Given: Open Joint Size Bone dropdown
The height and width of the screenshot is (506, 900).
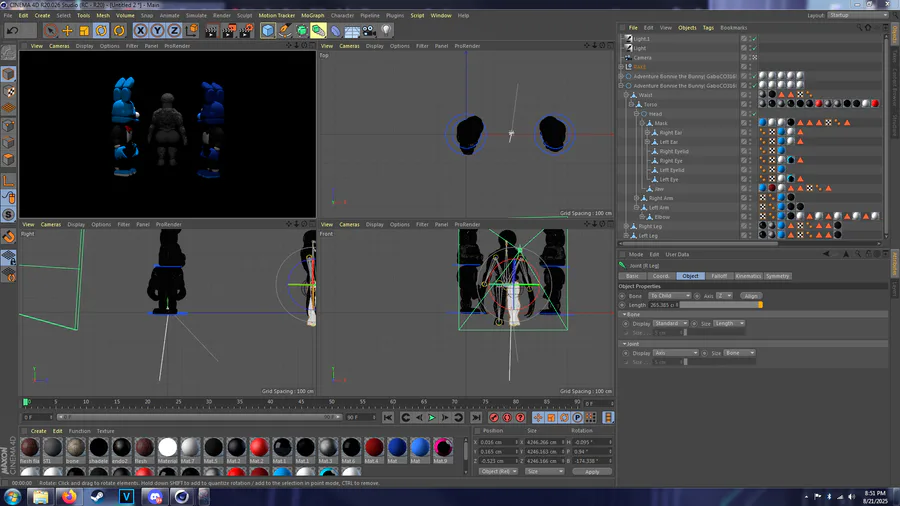Looking at the screenshot, I should [x=740, y=353].
